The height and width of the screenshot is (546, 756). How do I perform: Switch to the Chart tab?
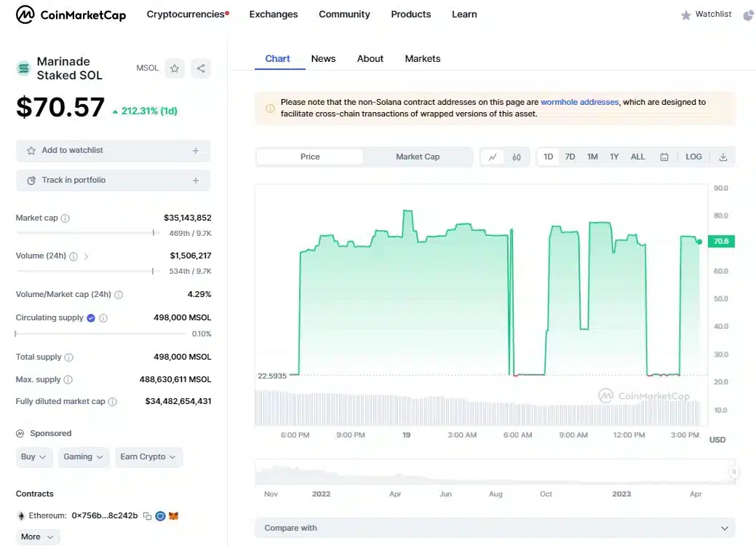(x=278, y=59)
